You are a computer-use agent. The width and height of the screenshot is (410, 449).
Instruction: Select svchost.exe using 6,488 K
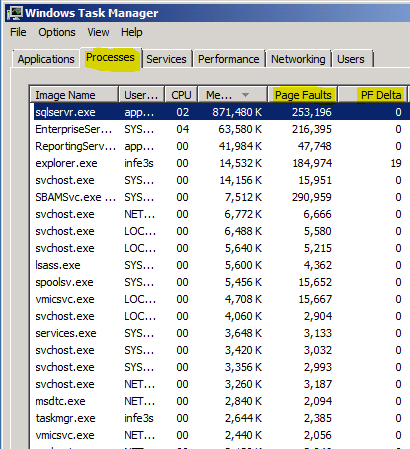click(220, 231)
